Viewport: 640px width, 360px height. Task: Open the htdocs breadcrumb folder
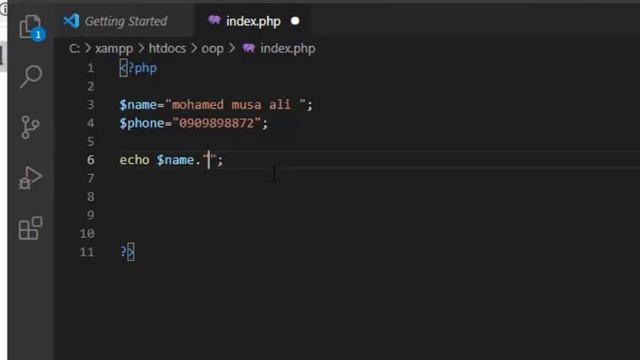point(167,48)
